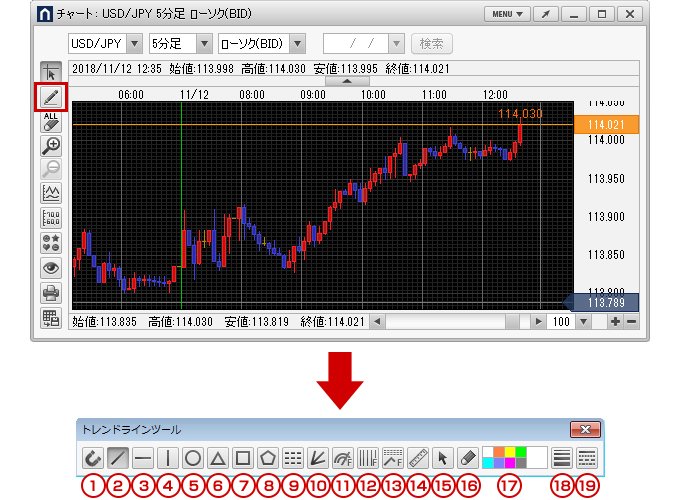Click the zoom in magnifier icon
The width and height of the screenshot is (680, 500).
tap(51, 146)
